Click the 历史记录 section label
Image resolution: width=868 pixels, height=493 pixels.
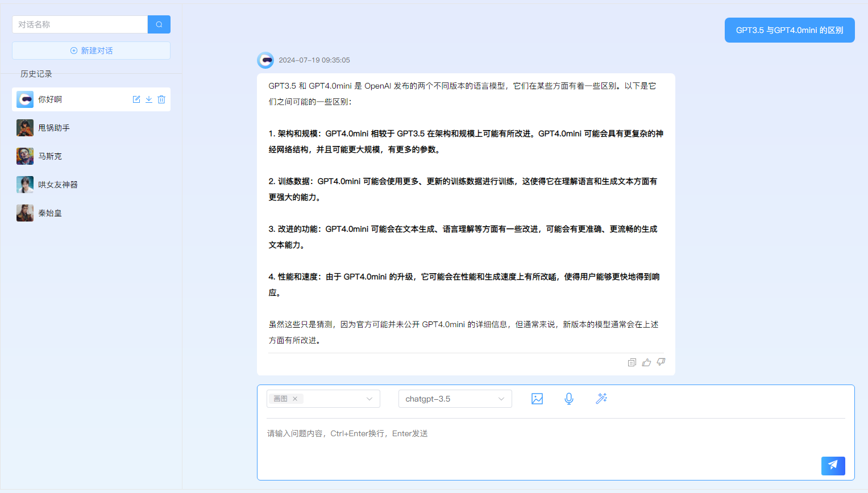[x=36, y=74]
